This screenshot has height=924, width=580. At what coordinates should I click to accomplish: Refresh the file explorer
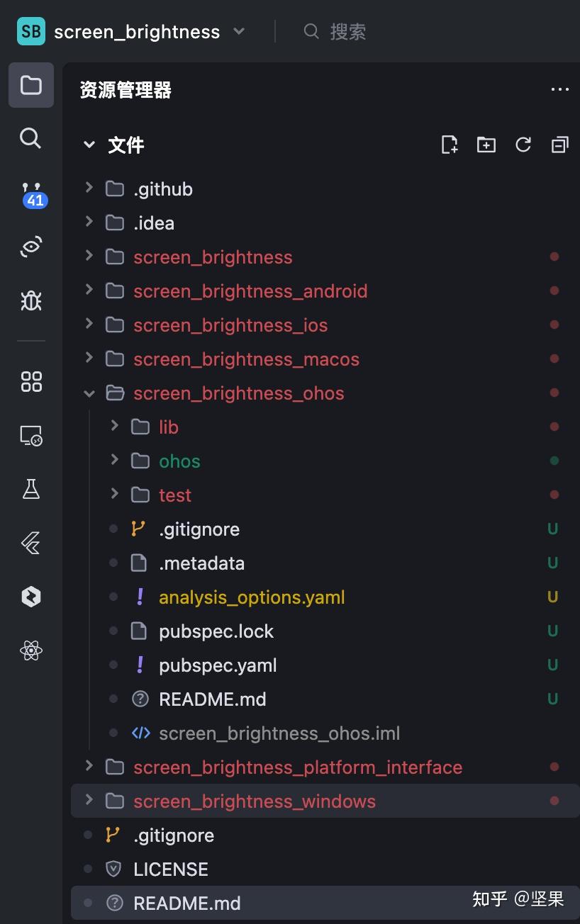point(523,145)
